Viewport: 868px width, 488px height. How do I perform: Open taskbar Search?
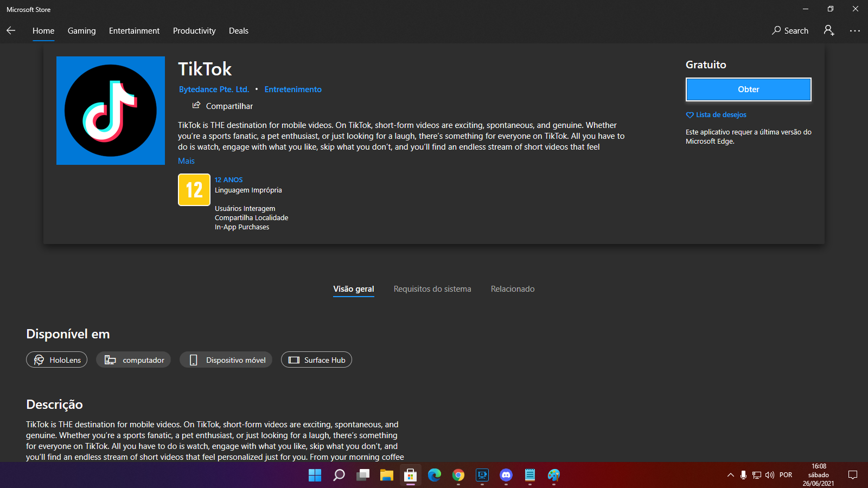[339, 476]
